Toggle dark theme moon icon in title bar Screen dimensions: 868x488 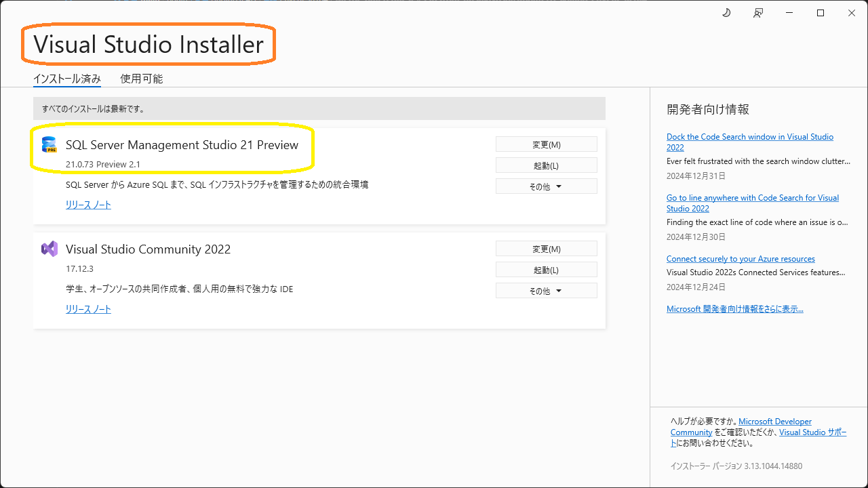click(x=726, y=13)
